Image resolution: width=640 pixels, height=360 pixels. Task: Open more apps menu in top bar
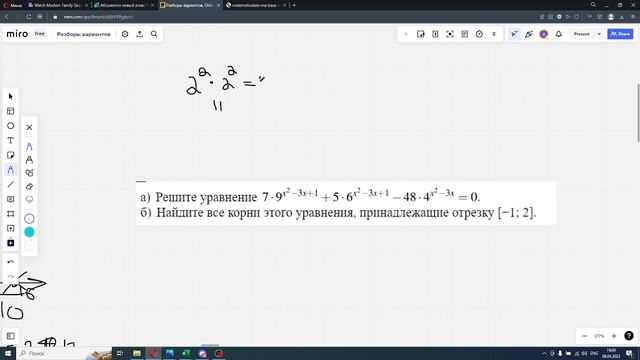tap(494, 34)
